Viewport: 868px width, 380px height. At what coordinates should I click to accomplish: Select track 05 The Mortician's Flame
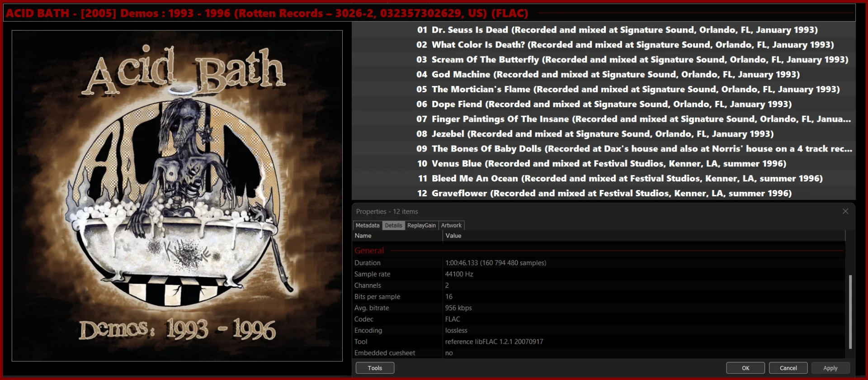tap(604, 90)
